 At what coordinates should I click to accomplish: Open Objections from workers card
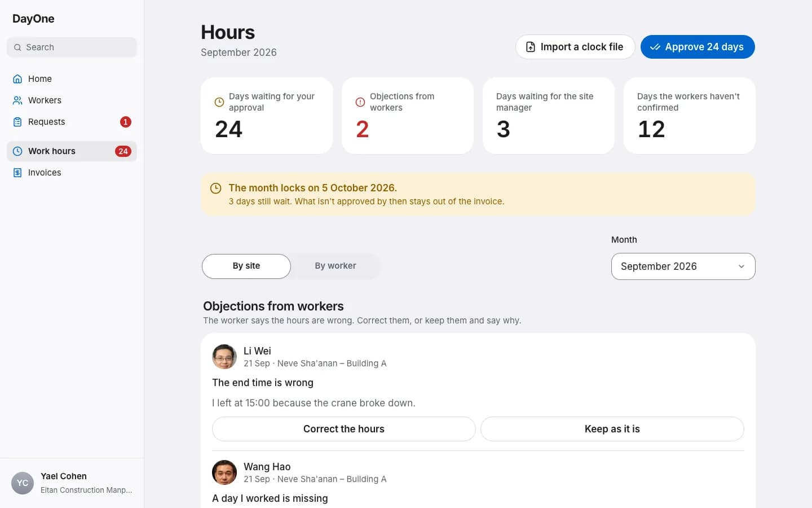pos(408,116)
